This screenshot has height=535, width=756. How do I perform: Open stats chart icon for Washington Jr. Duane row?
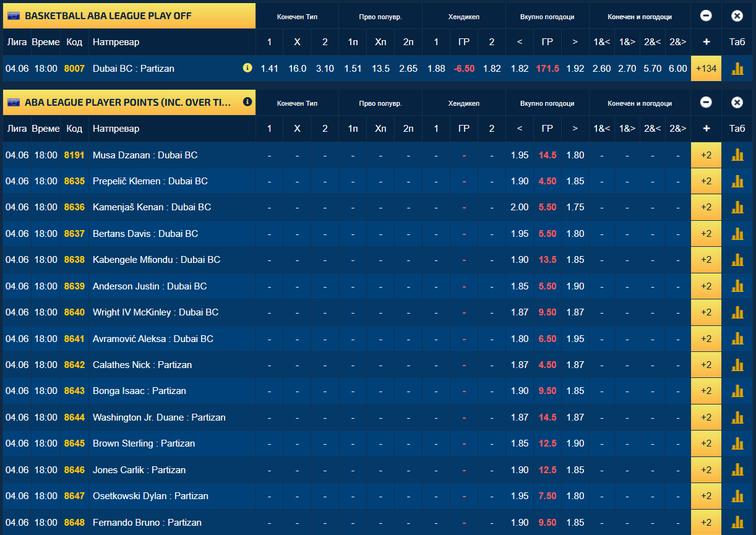737,417
